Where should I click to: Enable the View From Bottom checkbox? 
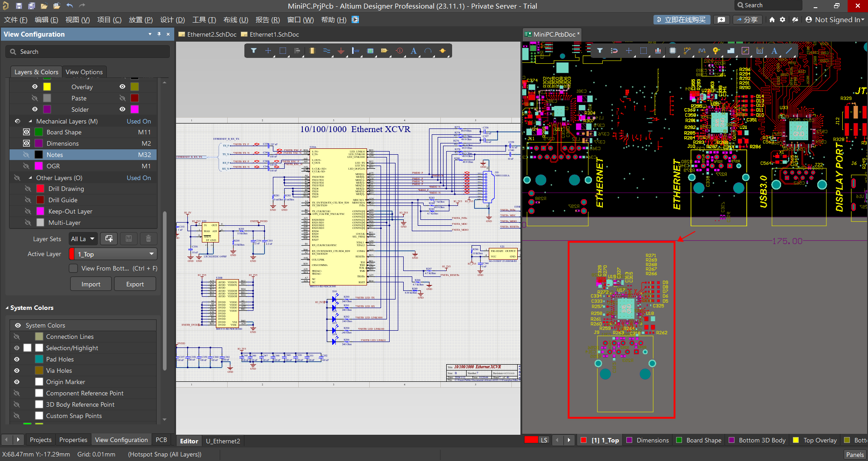pos(73,268)
